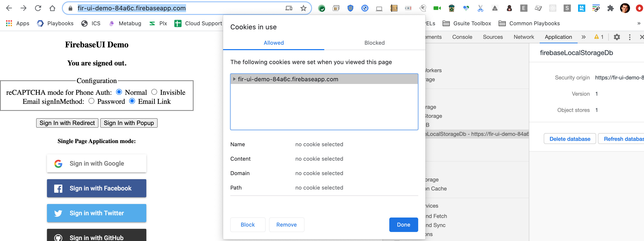
Task: Open Plx bookmark
Action: click(x=158, y=23)
